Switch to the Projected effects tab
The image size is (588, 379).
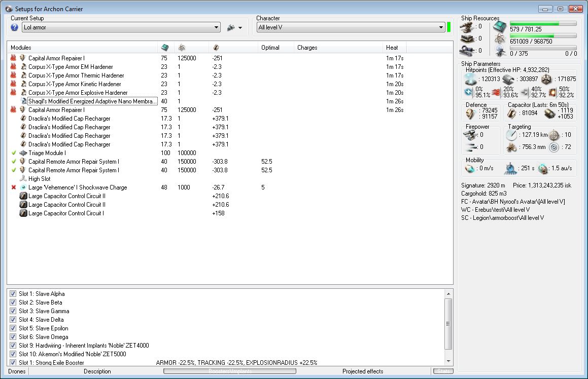[x=363, y=371]
